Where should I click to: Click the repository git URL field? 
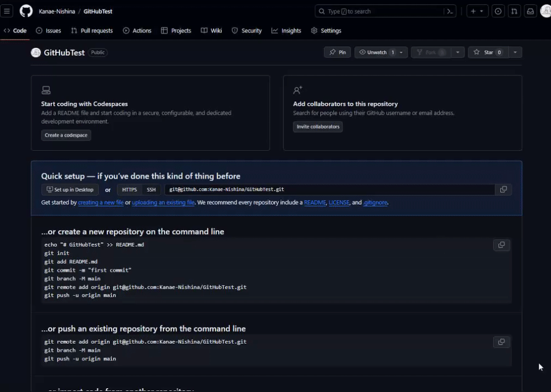point(329,189)
